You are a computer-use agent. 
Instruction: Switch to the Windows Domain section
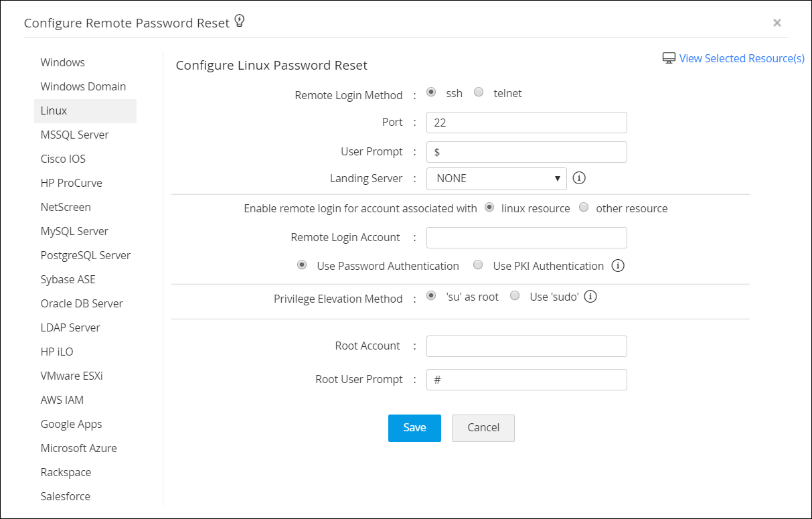pos(83,86)
